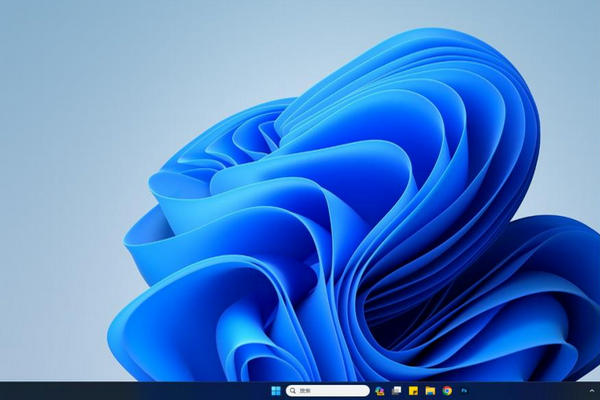Launch the yellow Sticky Notes app

[x=413, y=391]
